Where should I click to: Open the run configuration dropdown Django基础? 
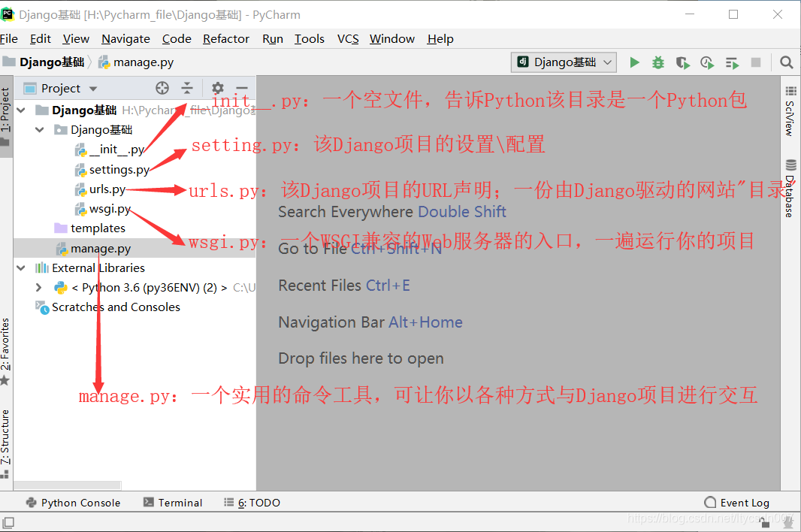pyautogui.click(x=564, y=62)
